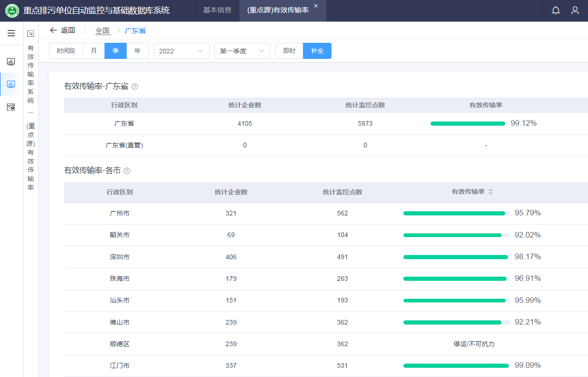The height and width of the screenshot is (377, 588).
Task: Click the 广州市 95.79% progress bar
Action: [456, 213]
